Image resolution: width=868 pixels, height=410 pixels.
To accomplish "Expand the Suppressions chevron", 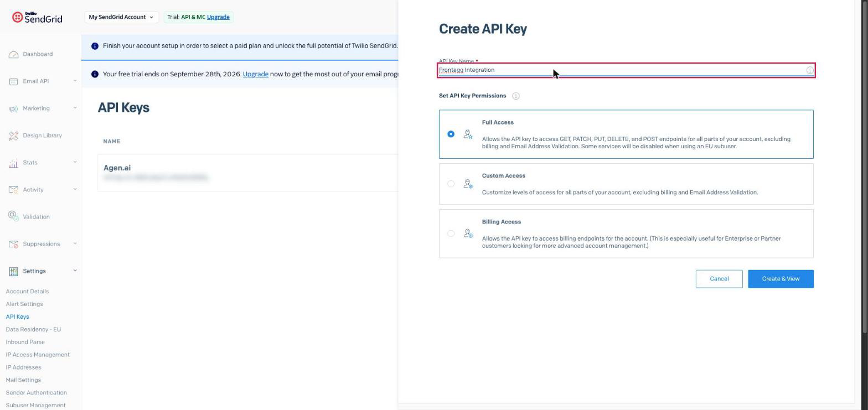I will coord(75,243).
